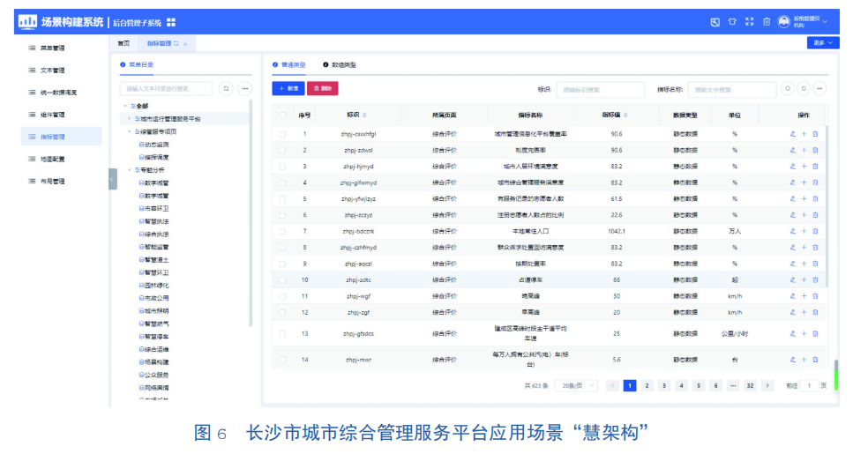Open the 20条/页 page size dropdown
This screenshot has height=454, width=868.
point(576,385)
